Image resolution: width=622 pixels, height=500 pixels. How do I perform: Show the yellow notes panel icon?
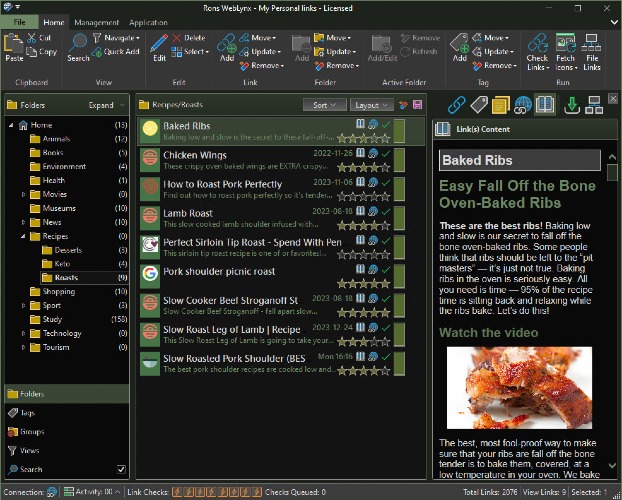pos(501,106)
